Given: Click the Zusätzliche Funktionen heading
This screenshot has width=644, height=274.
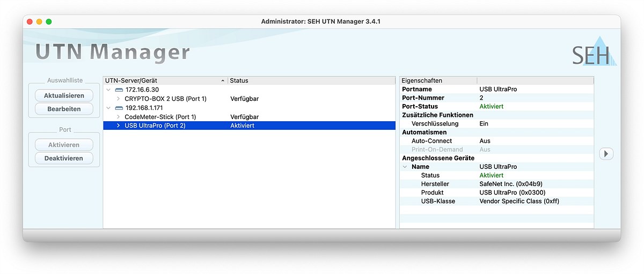Looking at the screenshot, I should pyautogui.click(x=438, y=115).
